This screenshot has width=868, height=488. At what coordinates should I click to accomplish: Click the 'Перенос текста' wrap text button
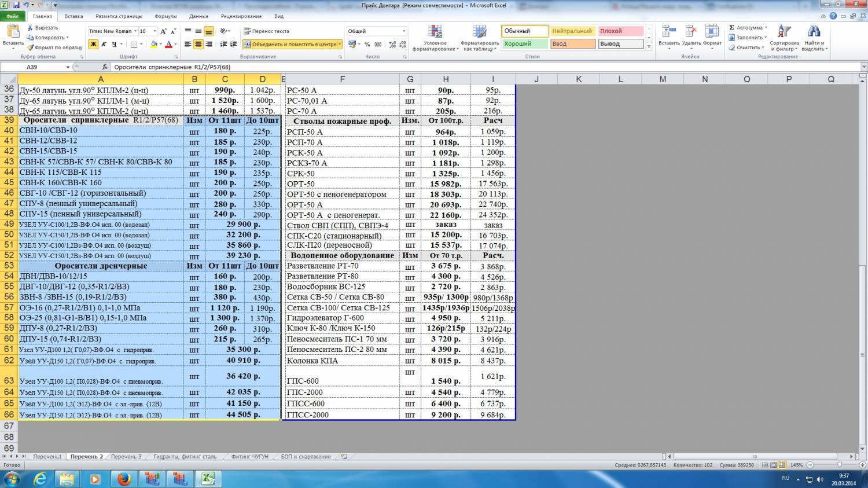pos(266,31)
